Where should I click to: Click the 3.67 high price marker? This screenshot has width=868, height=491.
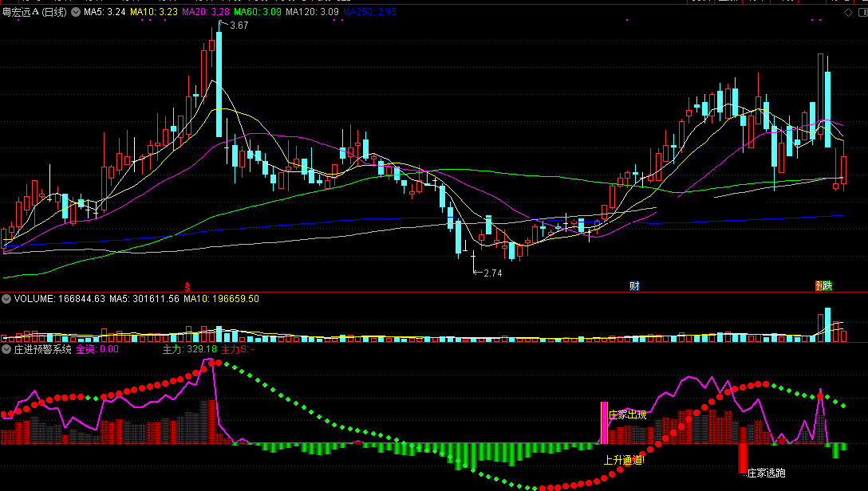coord(239,26)
